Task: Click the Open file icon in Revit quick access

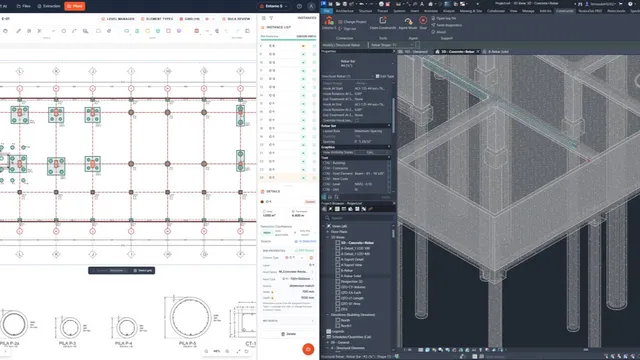Action: tap(338, 4)
